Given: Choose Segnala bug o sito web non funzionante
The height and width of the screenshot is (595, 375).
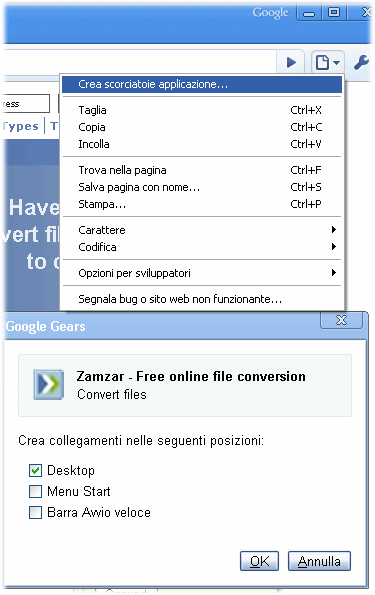Looking at the screenshot, I should [202, 299].
